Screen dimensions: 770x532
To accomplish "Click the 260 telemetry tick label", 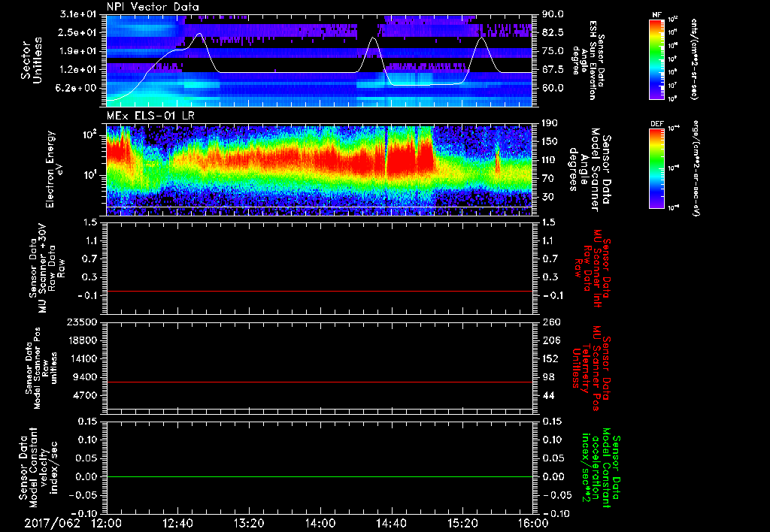I will click(x=550, y=322).
